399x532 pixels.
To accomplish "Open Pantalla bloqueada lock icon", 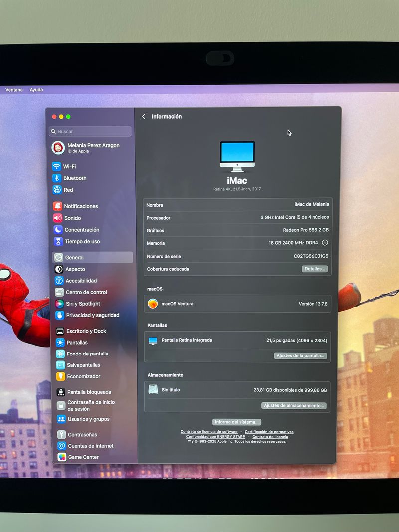I will click(61, 392).
